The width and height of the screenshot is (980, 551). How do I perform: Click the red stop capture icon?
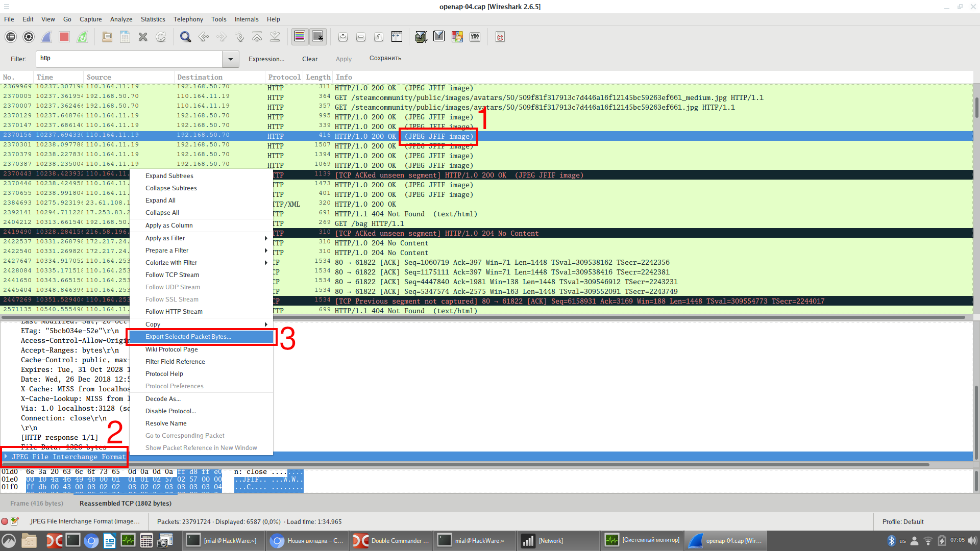click(x=64, y=37)
